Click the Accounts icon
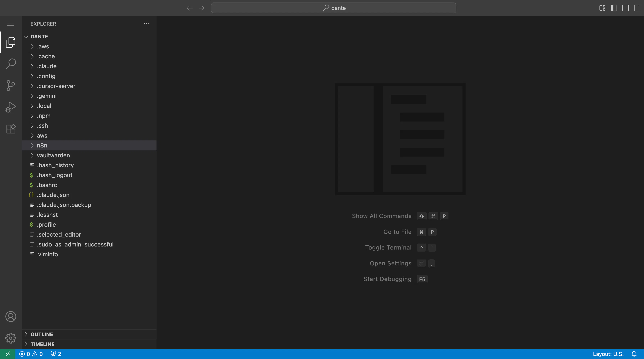The height and width of the screenshot is (359, 644). click(11, 317)
